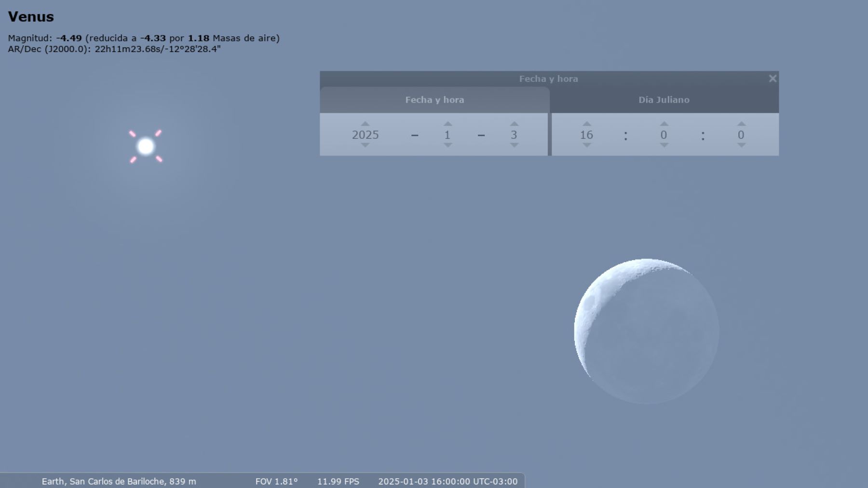Screen dimensions: 868x488
Task: Increase the year with the up arrow
Action: (x=365, y=124)
